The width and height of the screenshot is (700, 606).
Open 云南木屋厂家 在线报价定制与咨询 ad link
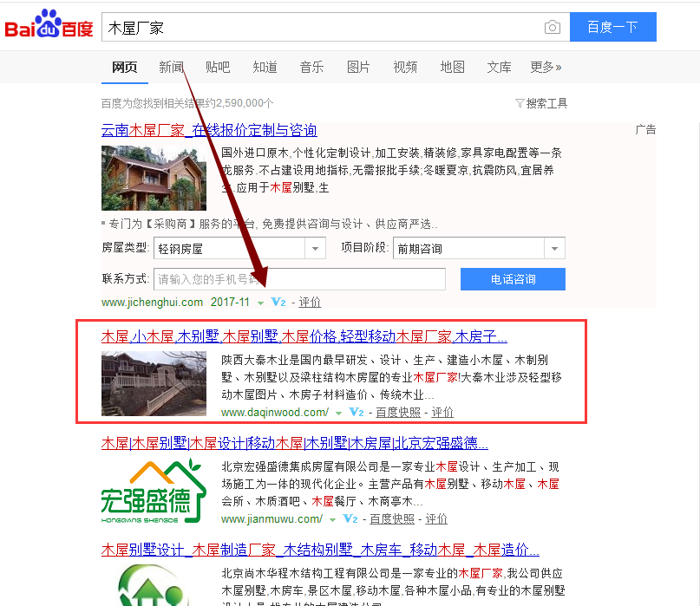(x=209, y=130)
